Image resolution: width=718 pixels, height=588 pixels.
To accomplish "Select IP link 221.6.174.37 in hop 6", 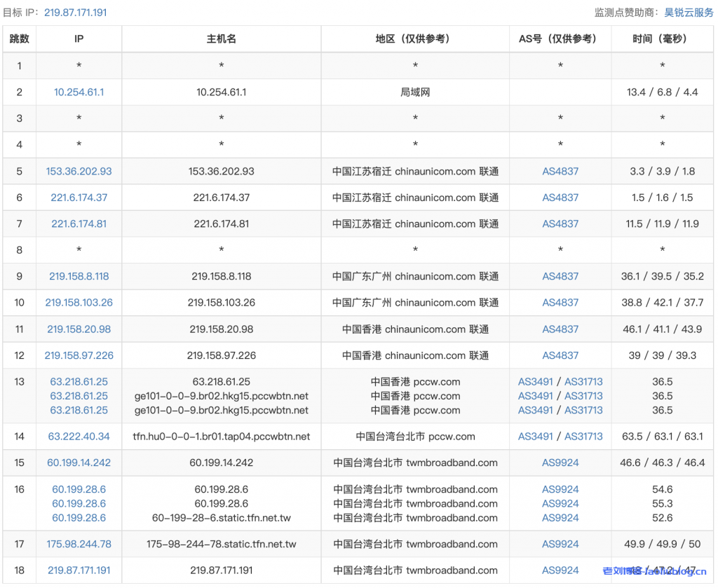I will 79,198.
